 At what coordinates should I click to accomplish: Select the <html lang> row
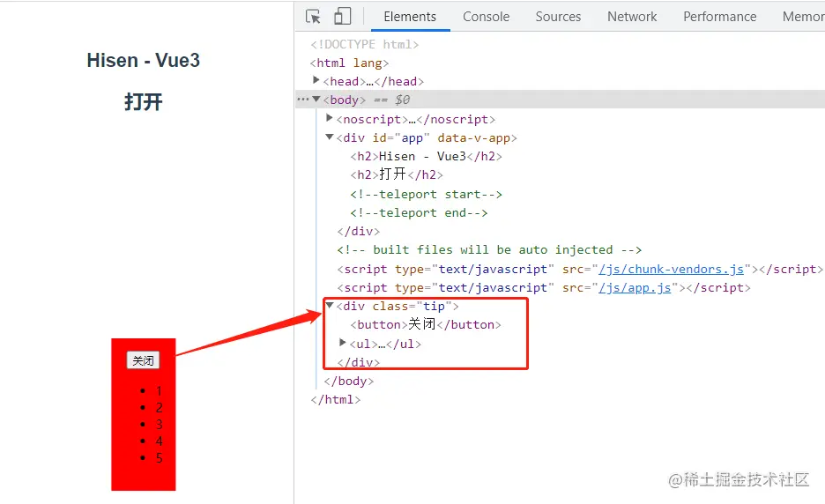(x=349, y=63)
